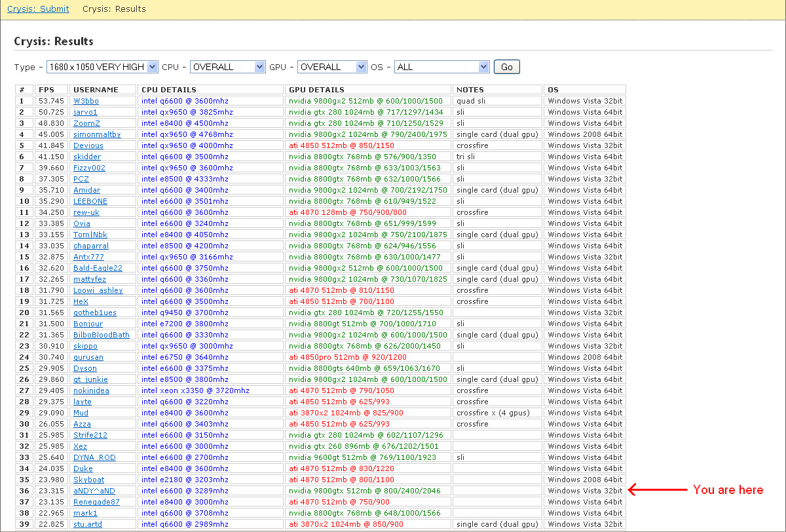Open W3bbo's user profile link
Screen dimensions: 786x532
(x=86, y=101)
